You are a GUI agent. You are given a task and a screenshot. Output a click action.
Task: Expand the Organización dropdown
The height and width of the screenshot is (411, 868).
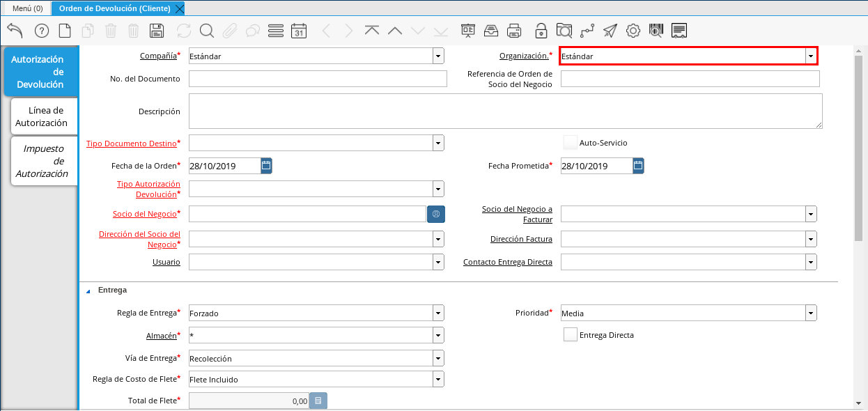tap(810, 56)
